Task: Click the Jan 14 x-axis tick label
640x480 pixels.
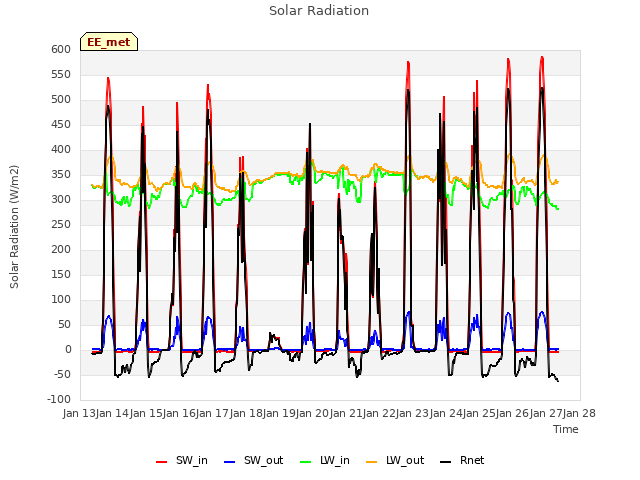Action: (x=113, y=413)
